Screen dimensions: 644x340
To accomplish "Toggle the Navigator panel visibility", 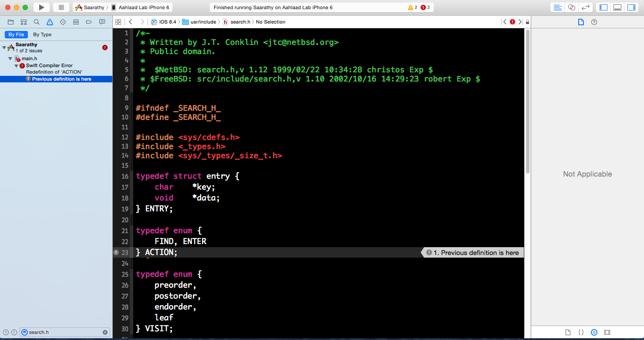I will click(x=604, y=7).
